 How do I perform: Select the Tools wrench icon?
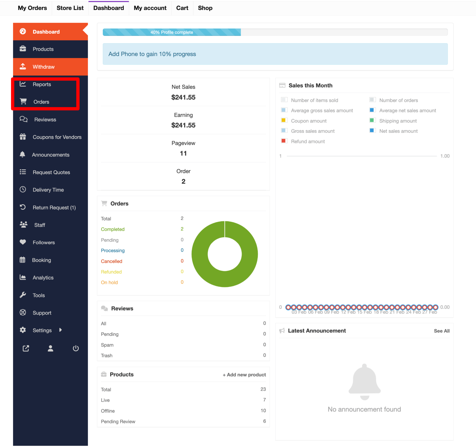click(23, 295)
